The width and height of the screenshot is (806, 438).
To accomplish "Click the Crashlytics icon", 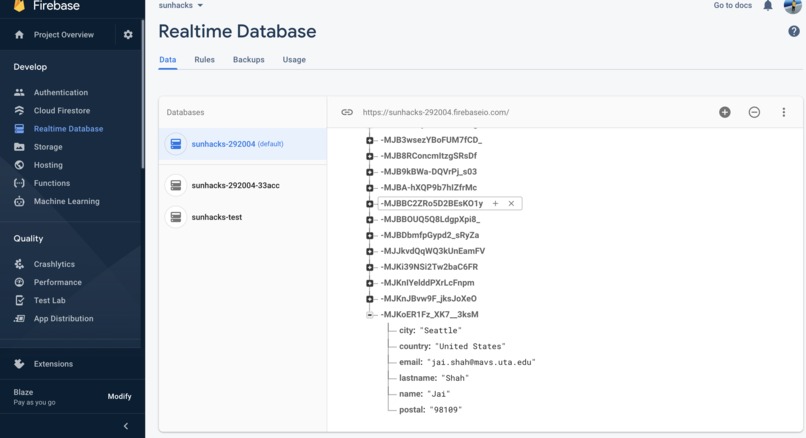I will click(19, 264).
